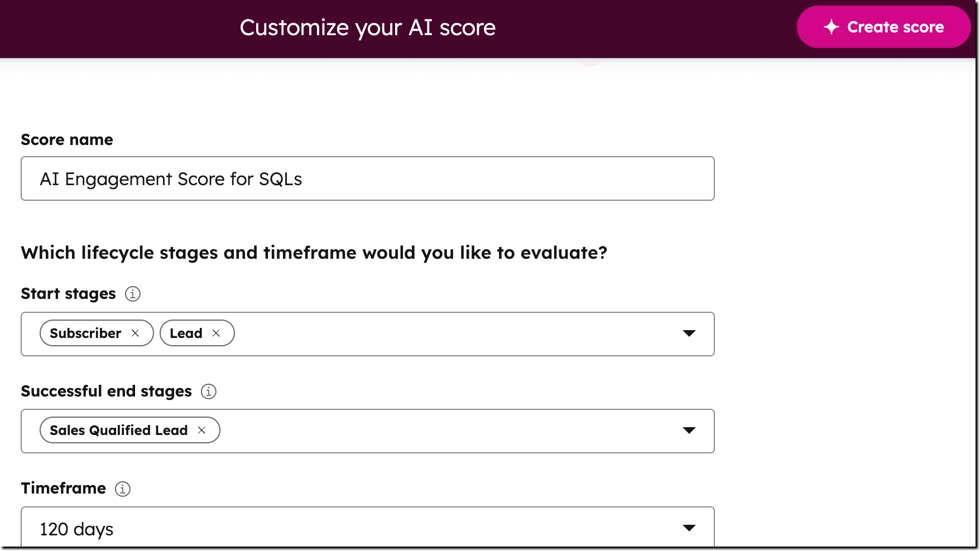Select the Lead chip
980x551 pixels.
point(186,333)
